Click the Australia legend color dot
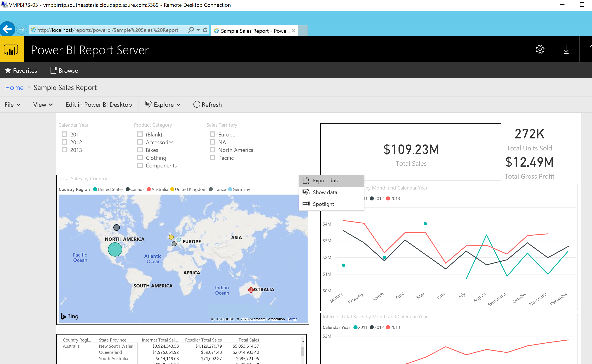The width and height of the screenshot is (592, 364). point(149,189)
